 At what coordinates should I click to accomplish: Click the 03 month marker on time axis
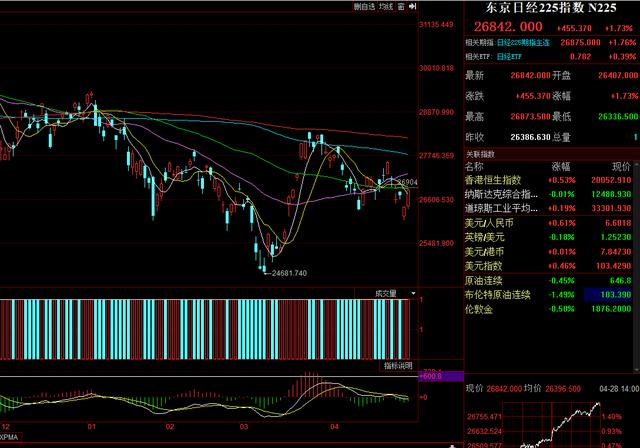(244, 427)
